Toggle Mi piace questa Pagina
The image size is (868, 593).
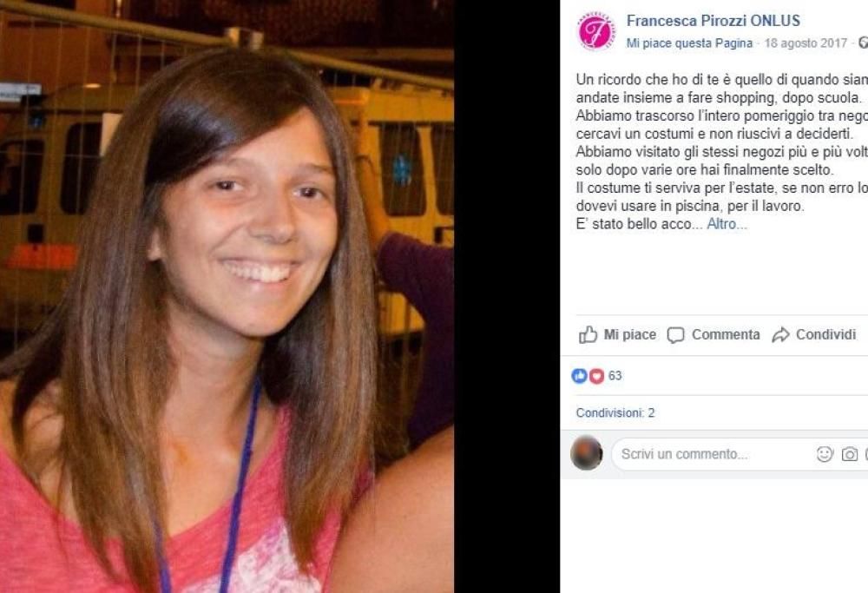[x=689, y=43]
